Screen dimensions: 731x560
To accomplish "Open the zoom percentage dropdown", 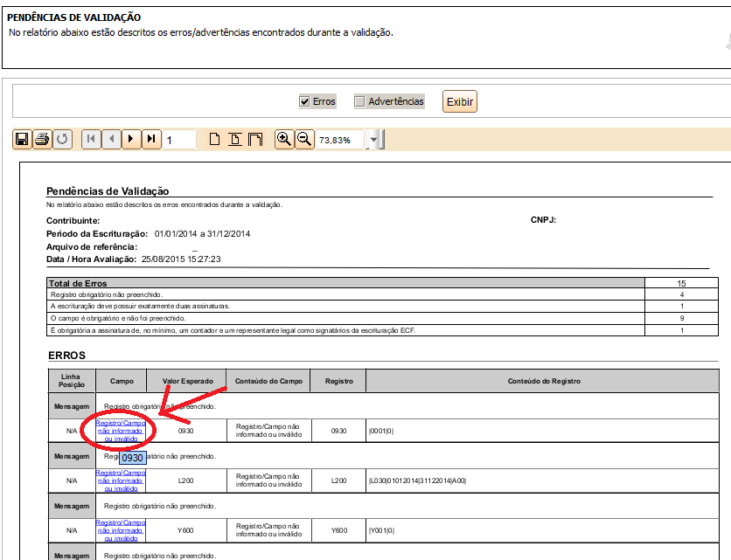I will click(373, 140).
